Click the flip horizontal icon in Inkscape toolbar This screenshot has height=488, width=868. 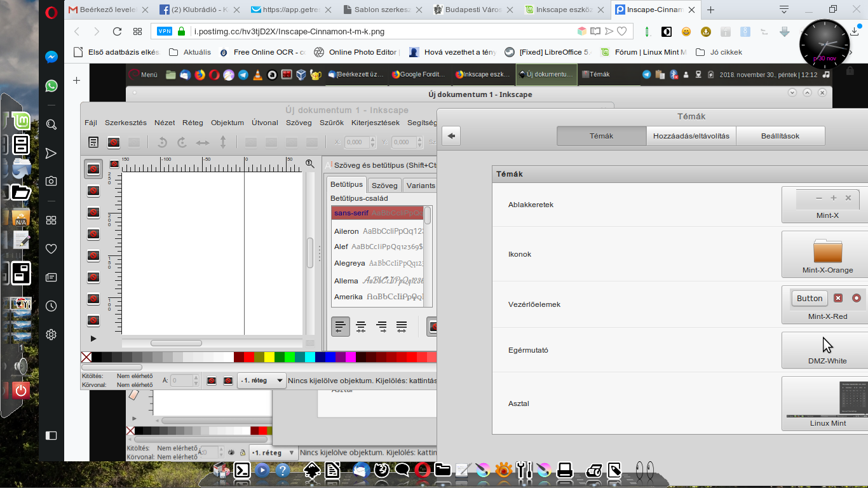pyautogui.click(x=203, y=142)
